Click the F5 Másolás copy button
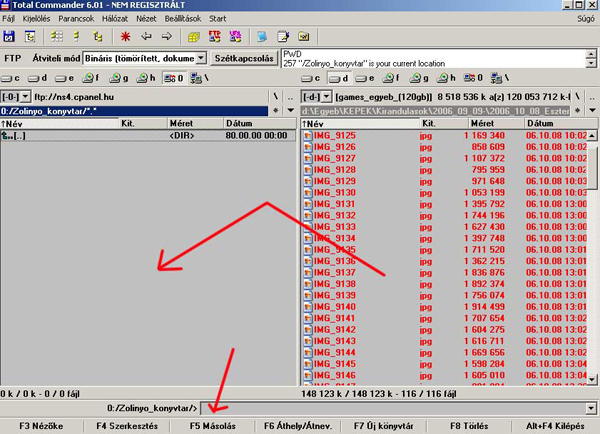 (x=213, y=426)
